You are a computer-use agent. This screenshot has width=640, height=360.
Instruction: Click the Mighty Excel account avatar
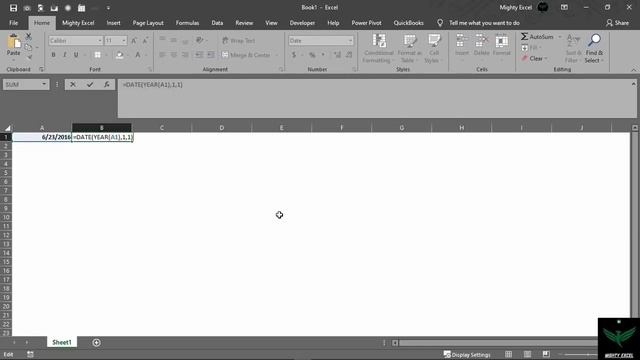tap(543, 7)
